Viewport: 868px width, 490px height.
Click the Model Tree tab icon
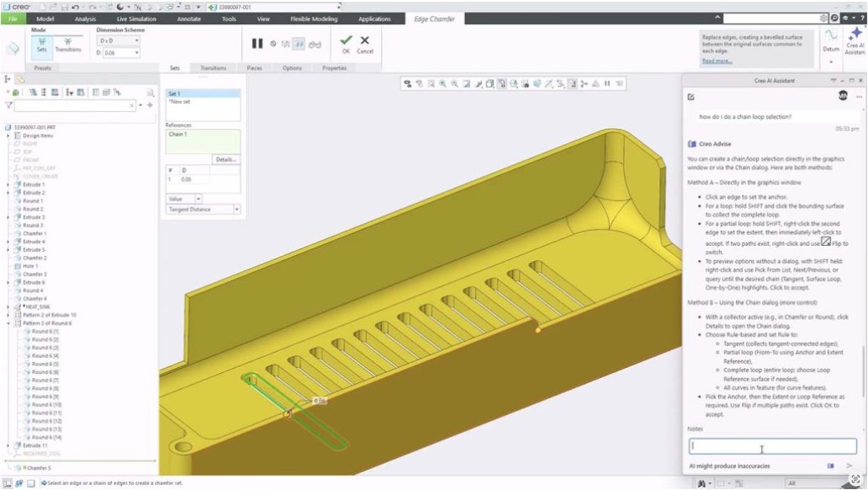8,79
